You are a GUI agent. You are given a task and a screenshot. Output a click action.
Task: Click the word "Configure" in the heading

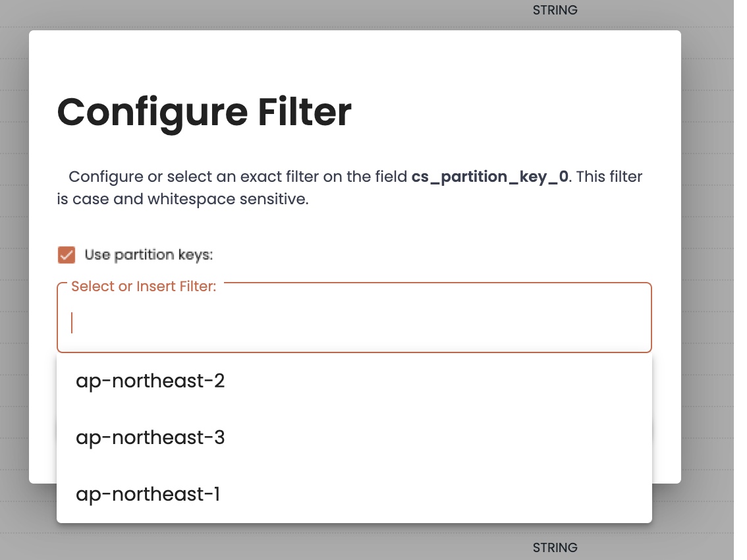[151, 113]
